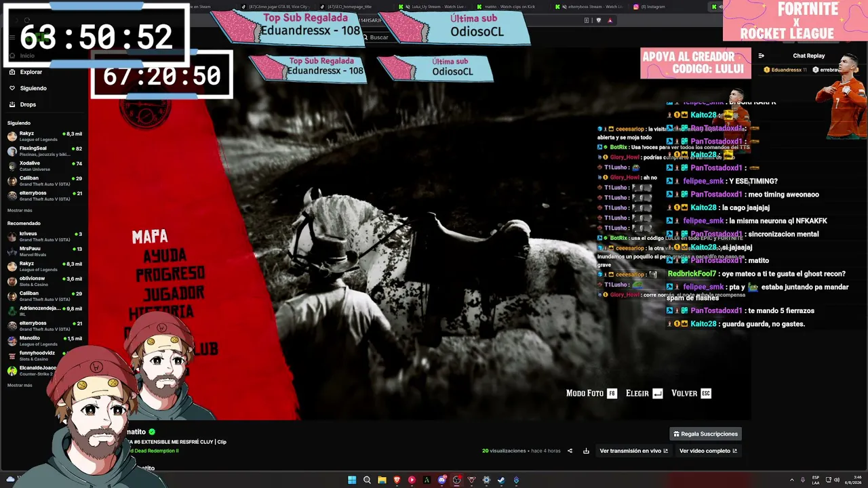Image resolution: width=868 pixels, height=488 pixels.
Task: Open the taskbar clock and date
Action: pyautogui.click(x=852, y=480)
